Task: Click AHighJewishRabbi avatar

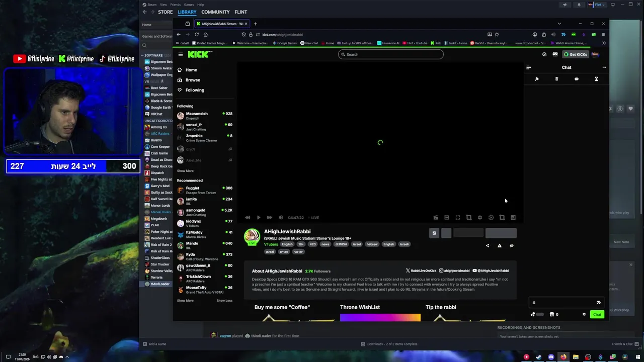Action: 252,236
